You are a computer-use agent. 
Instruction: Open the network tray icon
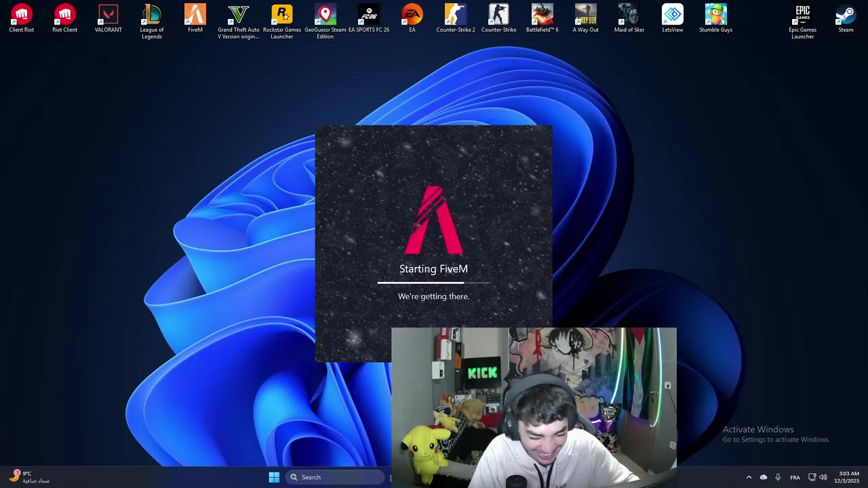(812, 477)
